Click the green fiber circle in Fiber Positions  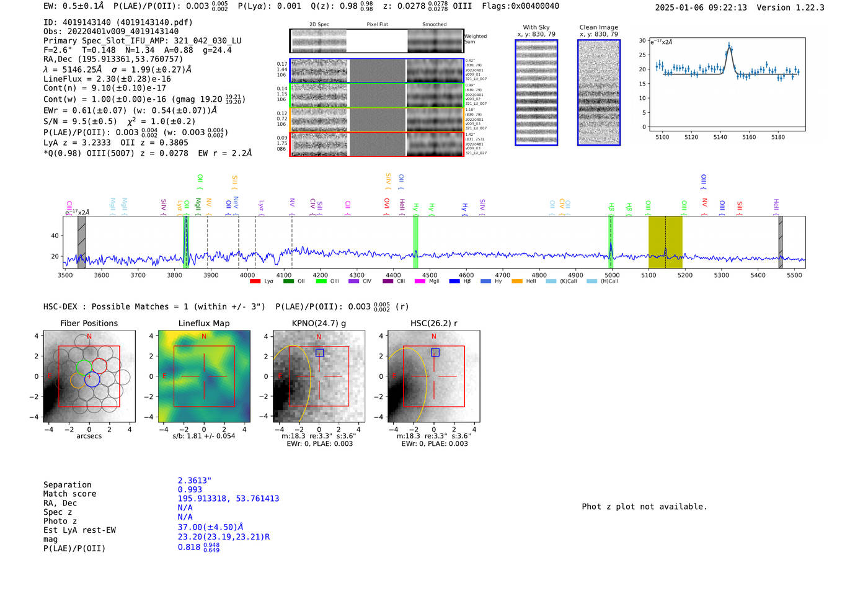click(x=84, y=367)
